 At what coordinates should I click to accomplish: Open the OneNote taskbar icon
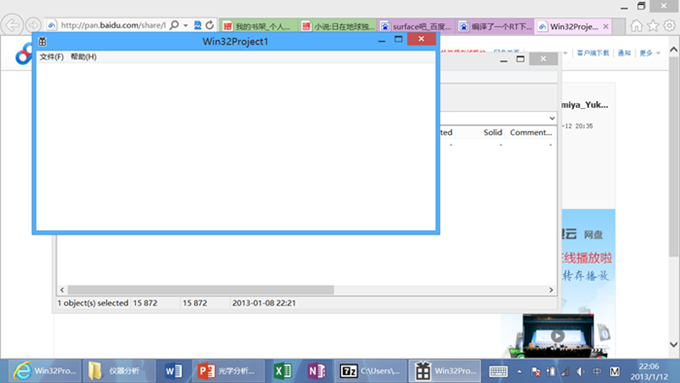click(x=317, y=371)
